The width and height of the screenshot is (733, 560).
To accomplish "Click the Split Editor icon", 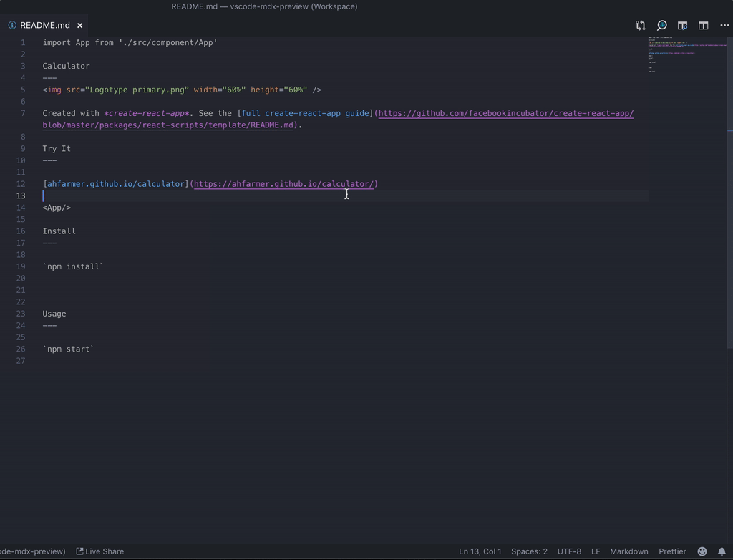I will tap(704, 25).
